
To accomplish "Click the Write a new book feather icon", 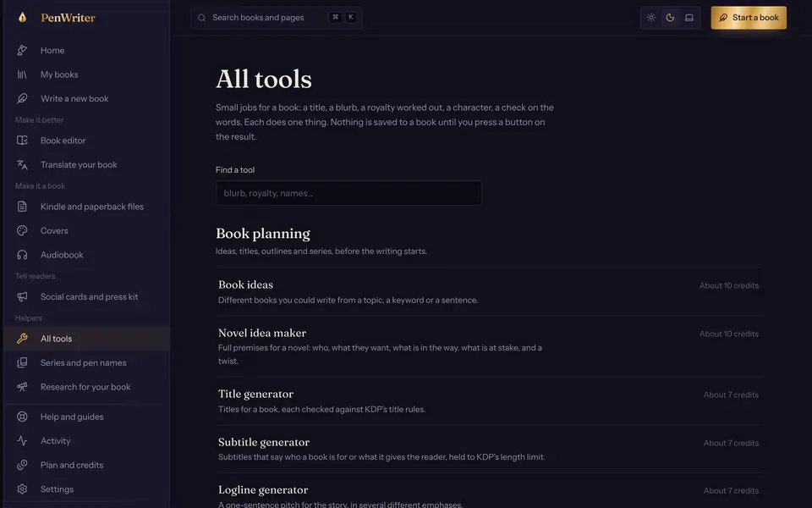I will [22, 98].
